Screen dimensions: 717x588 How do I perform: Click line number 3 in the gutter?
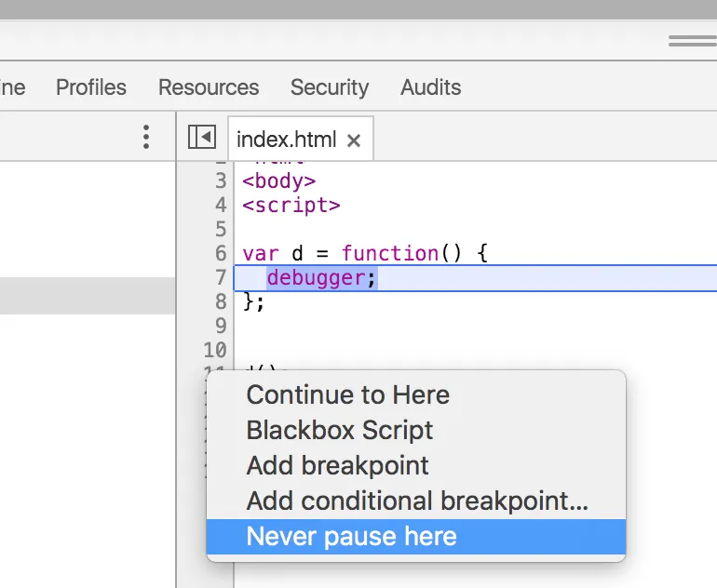tap(221, 180)
